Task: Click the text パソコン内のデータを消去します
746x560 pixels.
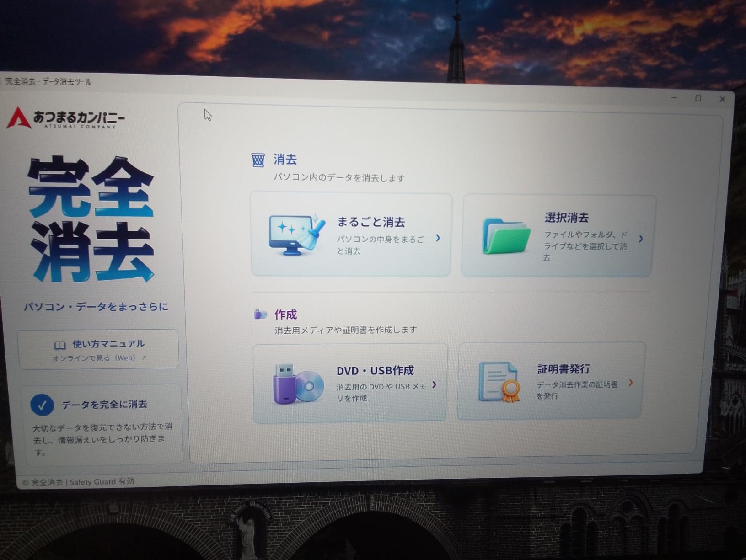Action: (339, 177)
